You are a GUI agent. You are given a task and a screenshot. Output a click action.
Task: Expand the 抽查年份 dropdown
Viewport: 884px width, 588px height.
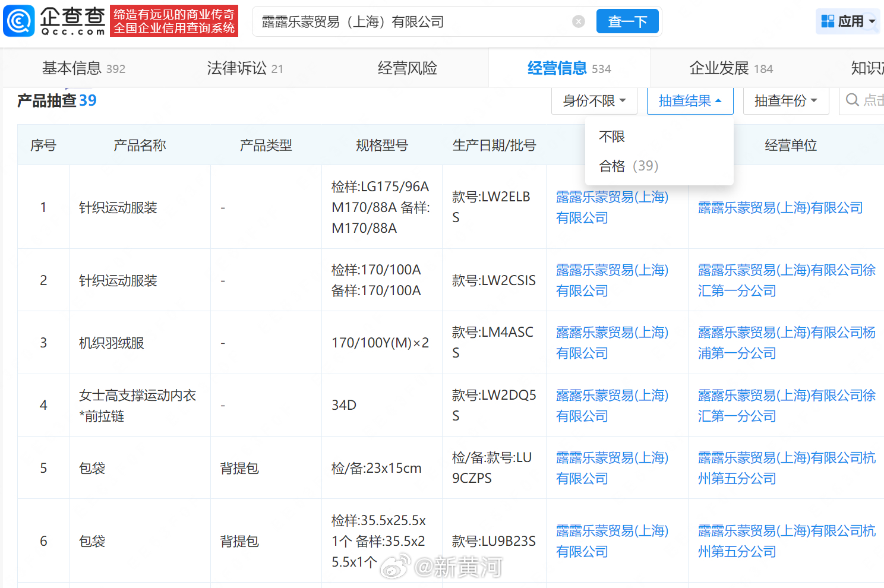coord(785,100)
